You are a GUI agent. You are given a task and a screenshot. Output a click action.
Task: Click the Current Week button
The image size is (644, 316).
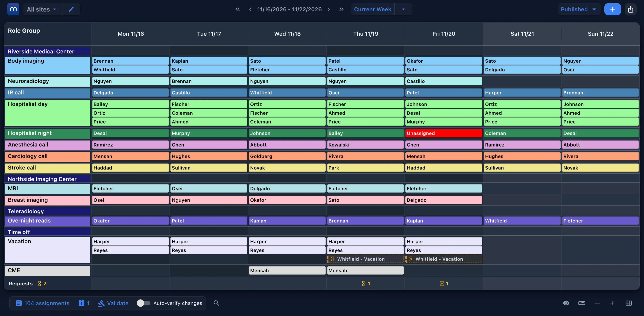point(372,9)
